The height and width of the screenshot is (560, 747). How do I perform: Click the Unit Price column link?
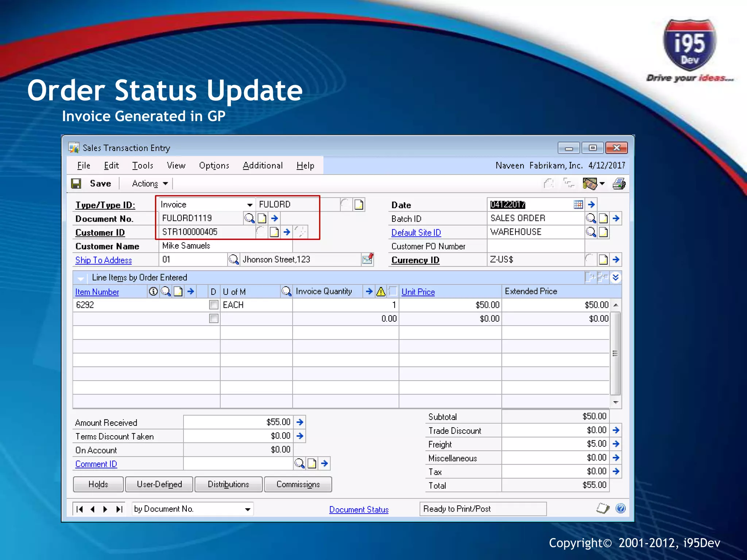(x=418, y=292)
